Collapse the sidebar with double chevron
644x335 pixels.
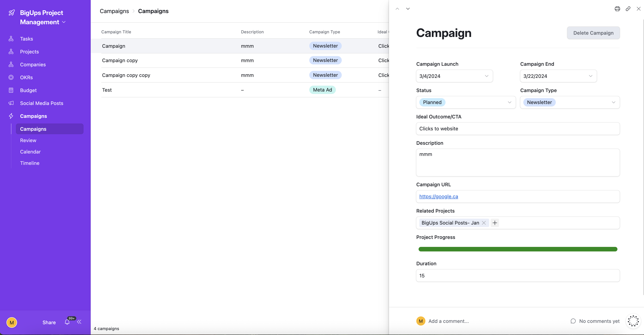click(x=79, y=322)
